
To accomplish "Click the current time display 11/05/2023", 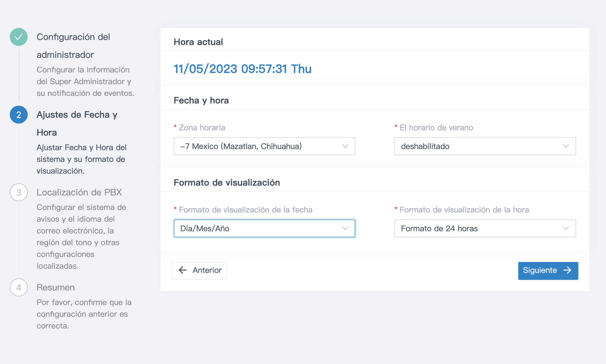I will [242, 69].
